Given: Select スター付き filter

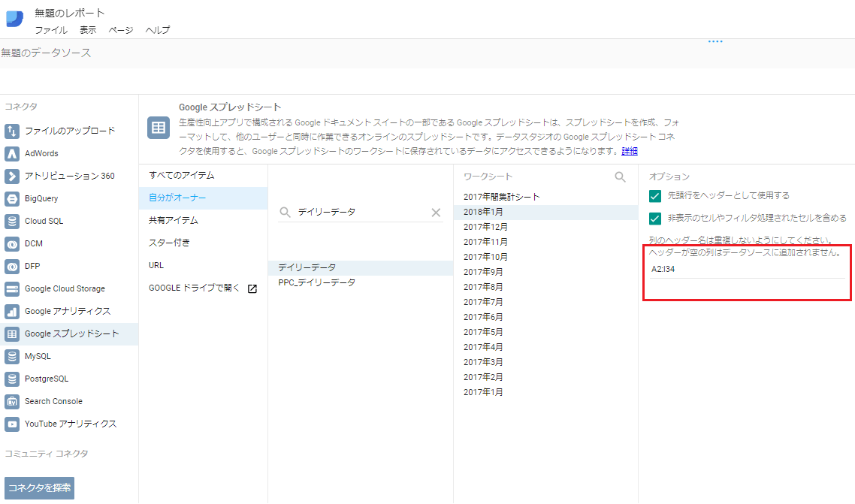Looking at the screenshot, I should tap(203, 243).
